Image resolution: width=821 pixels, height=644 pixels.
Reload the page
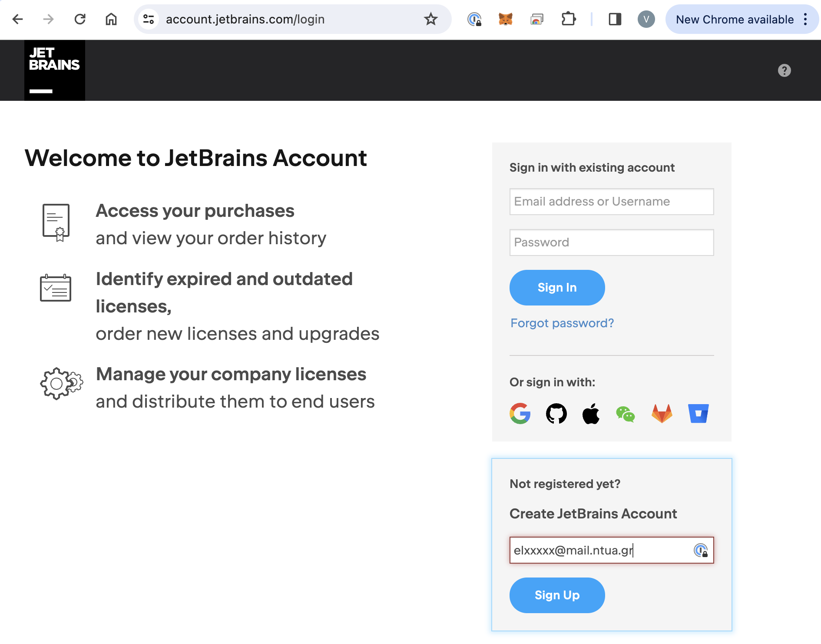[x=80, y=19]
